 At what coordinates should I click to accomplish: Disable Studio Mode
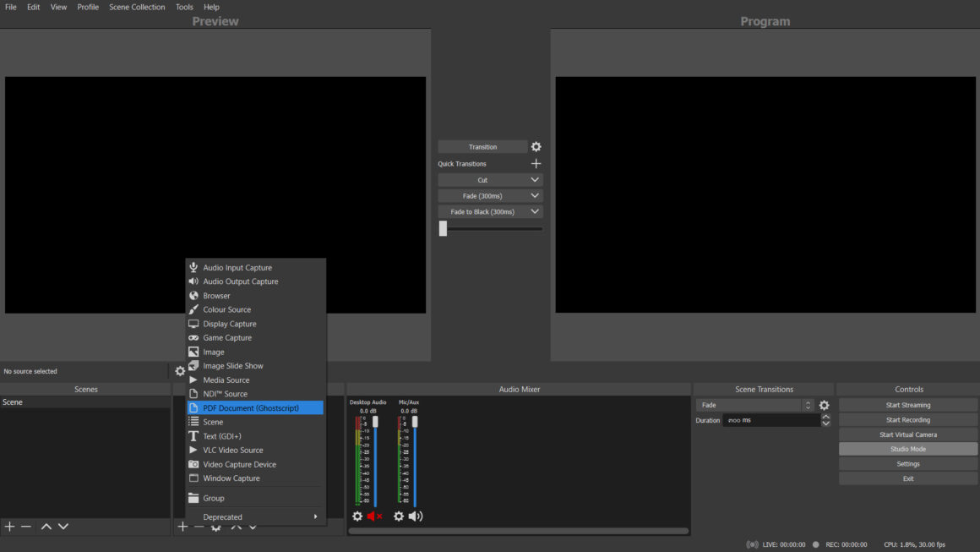point(907,448)
